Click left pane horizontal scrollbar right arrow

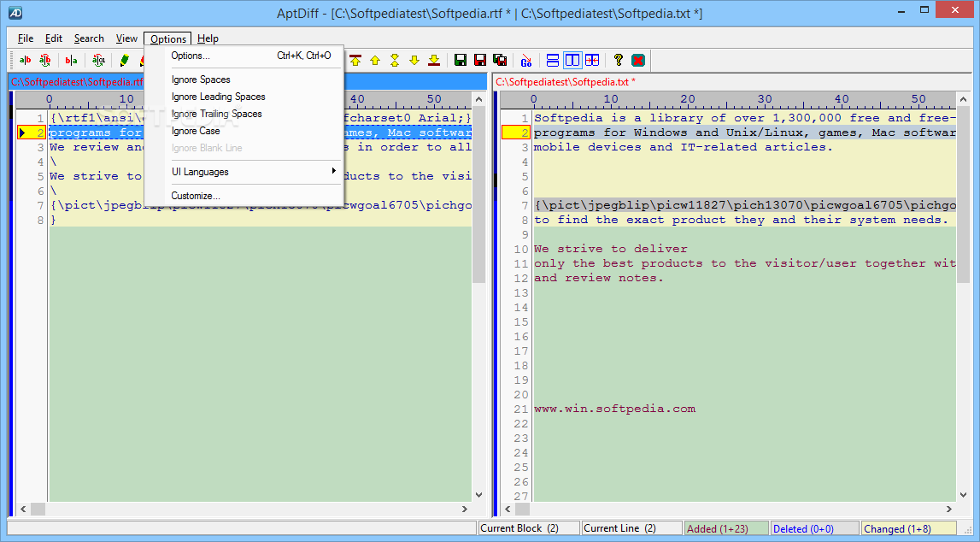465,509
